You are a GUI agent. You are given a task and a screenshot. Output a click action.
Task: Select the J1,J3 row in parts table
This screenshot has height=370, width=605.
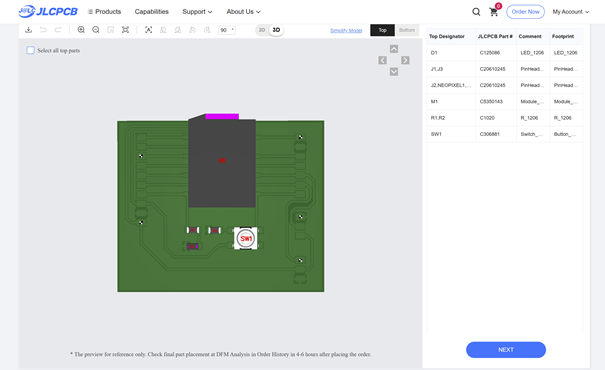point(505,69)
